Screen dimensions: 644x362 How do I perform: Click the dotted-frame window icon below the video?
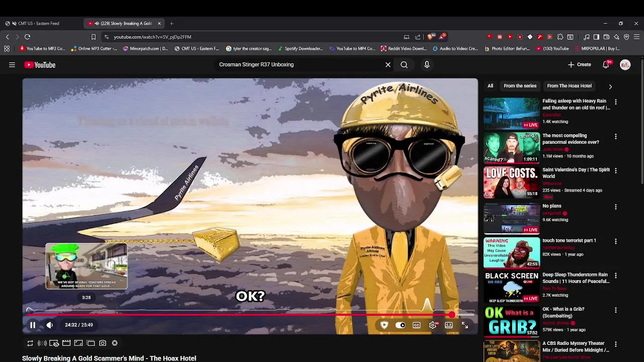pyautogui.click(x=91, y=343)
